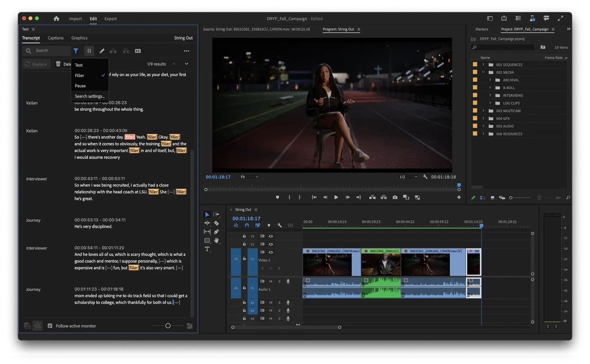Solo the A2 audio track
The width and height of the screenshot is (590, 364).
coord(279,302)
